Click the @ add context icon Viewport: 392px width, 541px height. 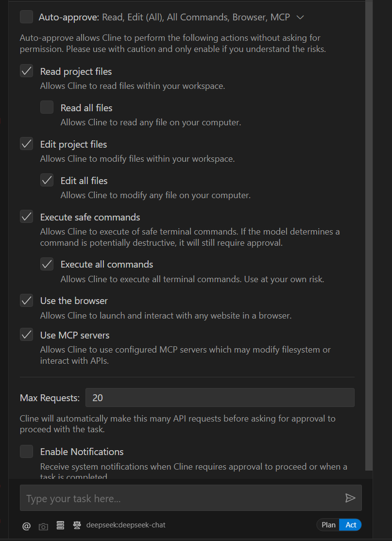[x=26, y=525]
